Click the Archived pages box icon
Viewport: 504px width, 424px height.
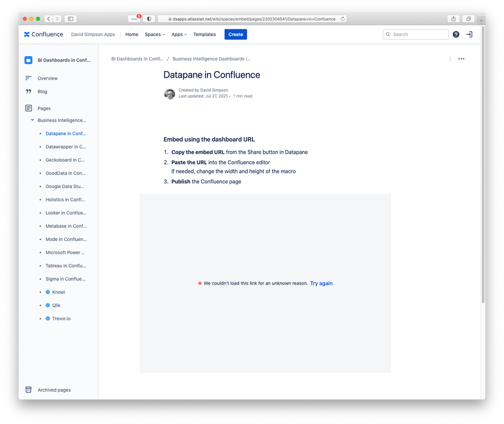(29, 390)
